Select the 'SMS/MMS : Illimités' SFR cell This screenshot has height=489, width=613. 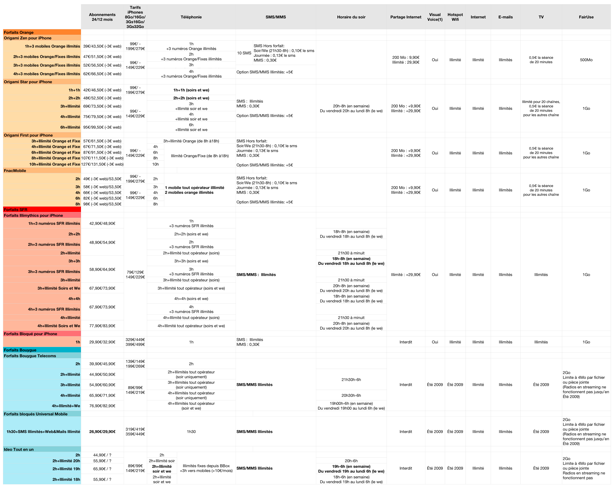point(256,275)
